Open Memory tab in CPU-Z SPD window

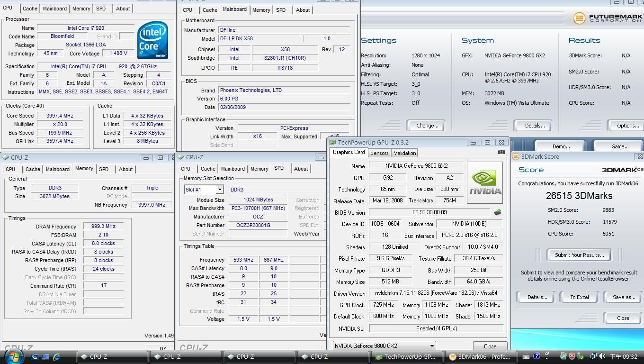(259, 168)
